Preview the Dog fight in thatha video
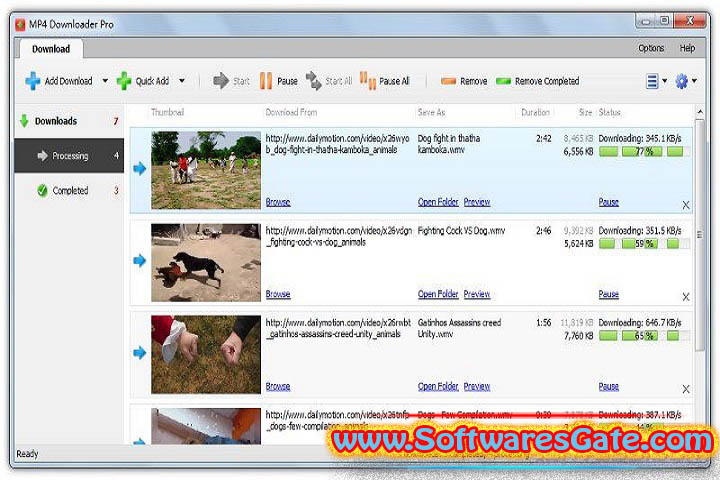This screenshot has height=480, width=720. pos(477,202)
